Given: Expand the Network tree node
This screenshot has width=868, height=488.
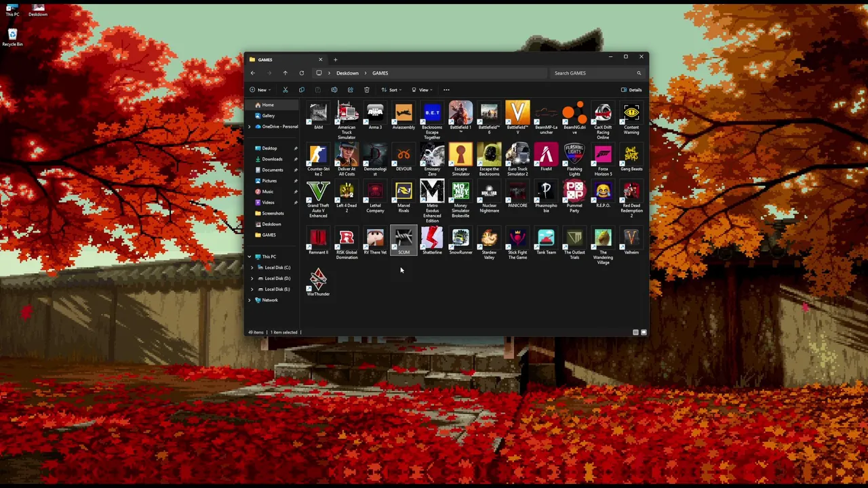Looking at the screenshot, I should coord(249,300).
